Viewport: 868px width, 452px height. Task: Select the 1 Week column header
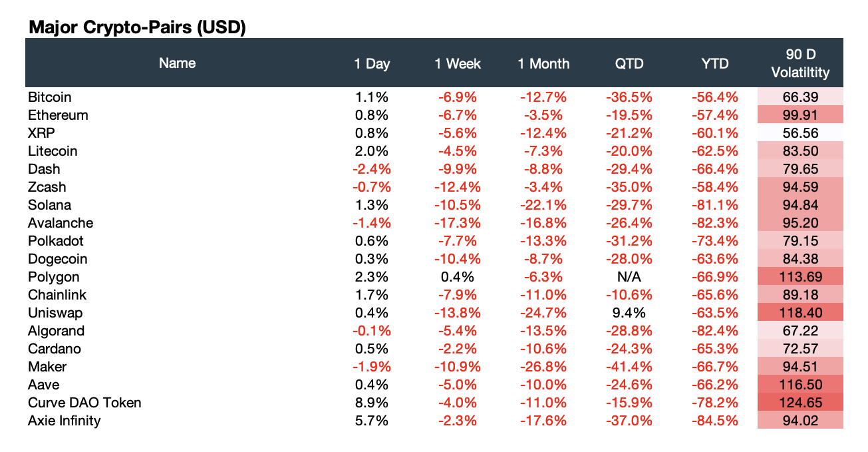[x=458, y=64]
